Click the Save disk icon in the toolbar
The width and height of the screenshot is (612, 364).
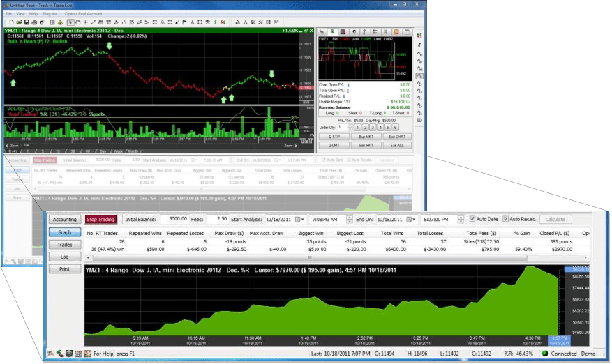point(27,22)
